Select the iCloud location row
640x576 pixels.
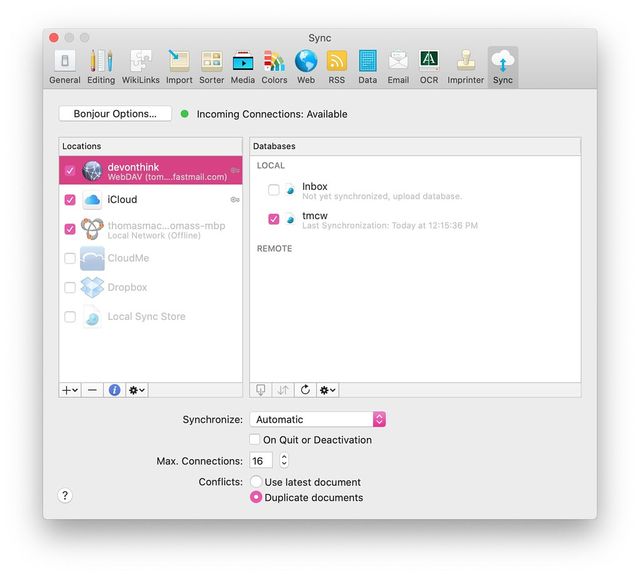pyautogui.click(x=151, y=200)
